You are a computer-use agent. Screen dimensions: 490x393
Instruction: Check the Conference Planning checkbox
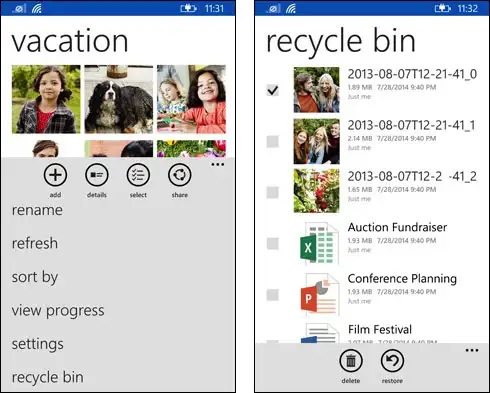(x=273, y=295)
